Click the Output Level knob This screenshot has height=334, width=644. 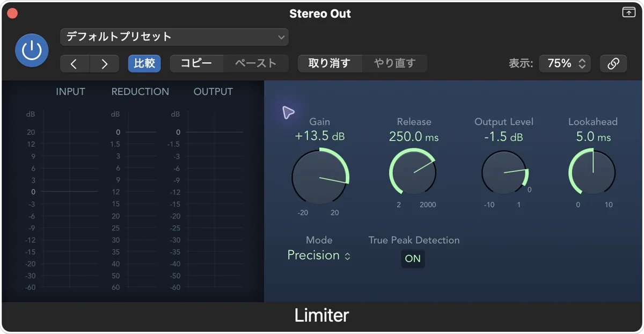pos(505,173)
